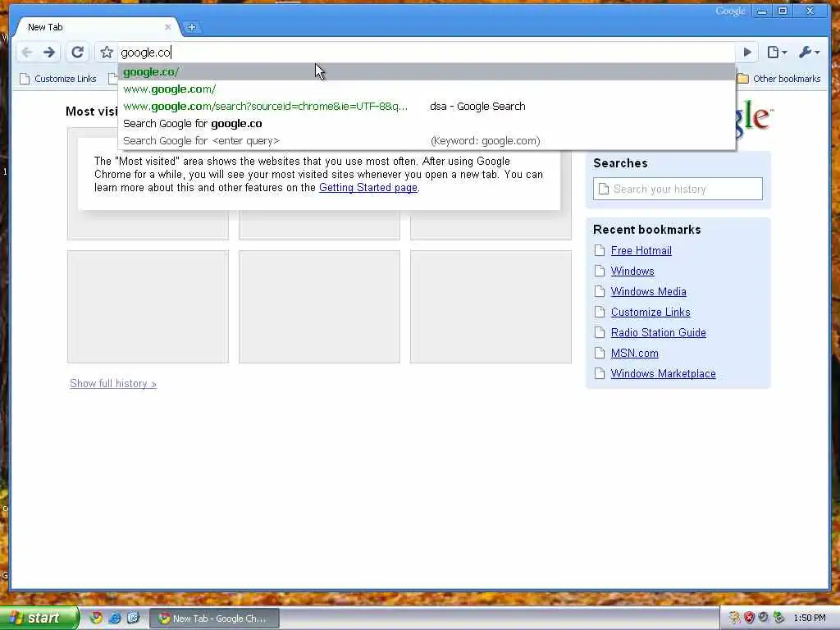Click the red shield tray icon
The width and height of the screenshot is (840, 630).
749,619
